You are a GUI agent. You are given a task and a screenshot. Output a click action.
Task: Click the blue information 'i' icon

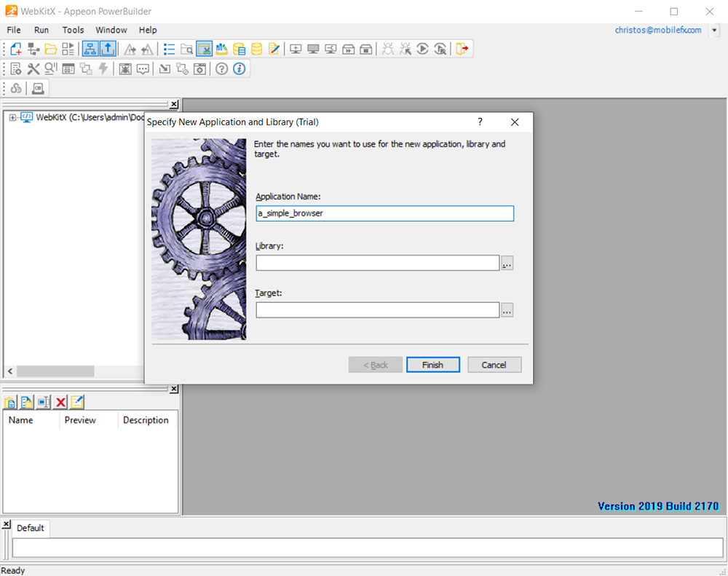(239, 68)
